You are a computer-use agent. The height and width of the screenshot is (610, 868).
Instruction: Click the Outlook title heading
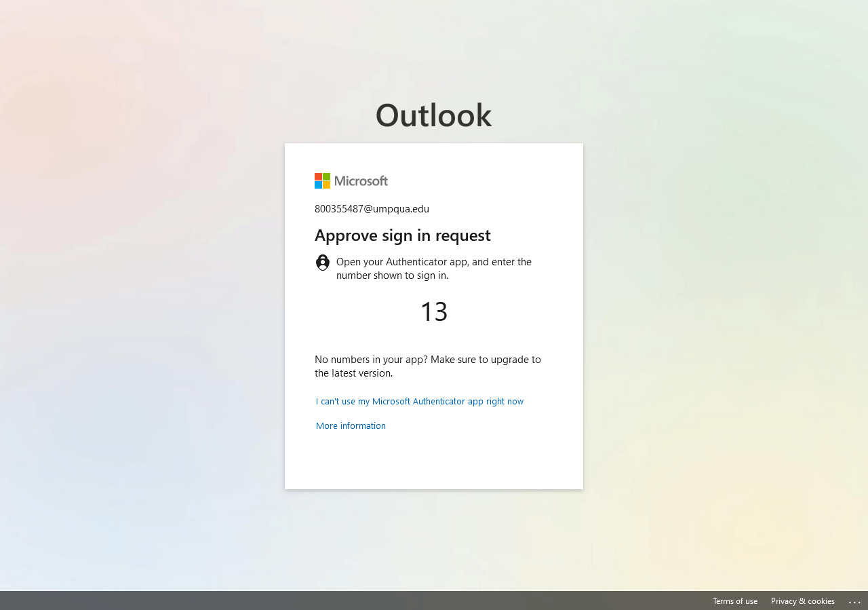click(x=433, y=115)
